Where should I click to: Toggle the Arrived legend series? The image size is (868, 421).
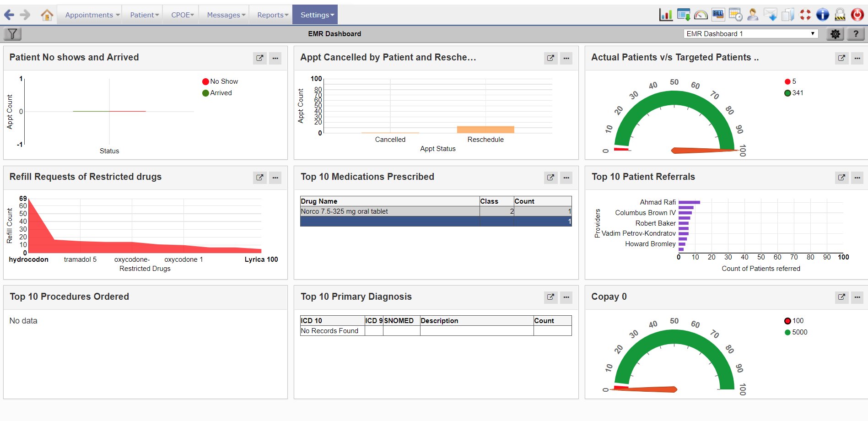tap(217, 93)
